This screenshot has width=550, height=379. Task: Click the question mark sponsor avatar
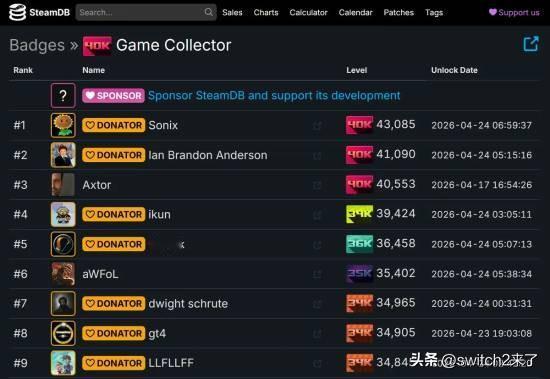point(63,95)
